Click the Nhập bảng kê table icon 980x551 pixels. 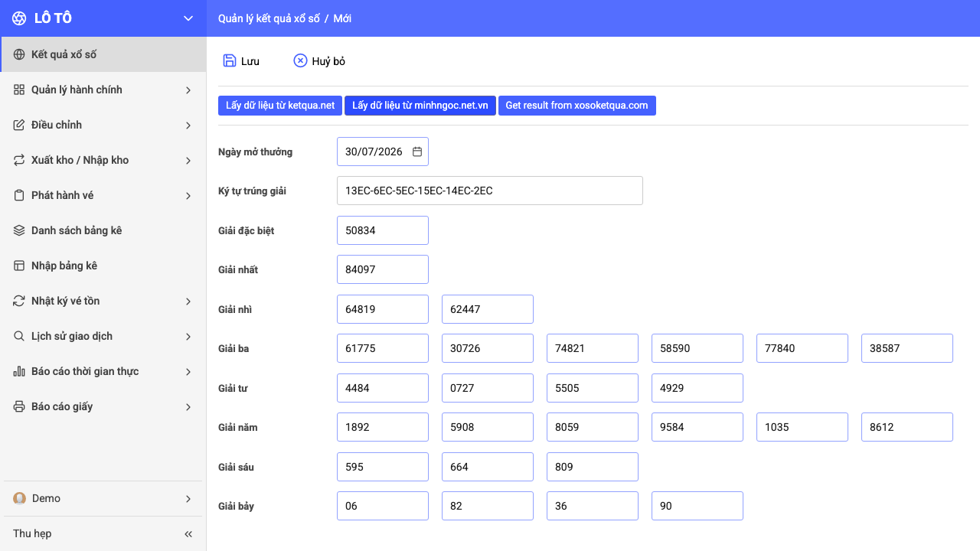point(19,266)
